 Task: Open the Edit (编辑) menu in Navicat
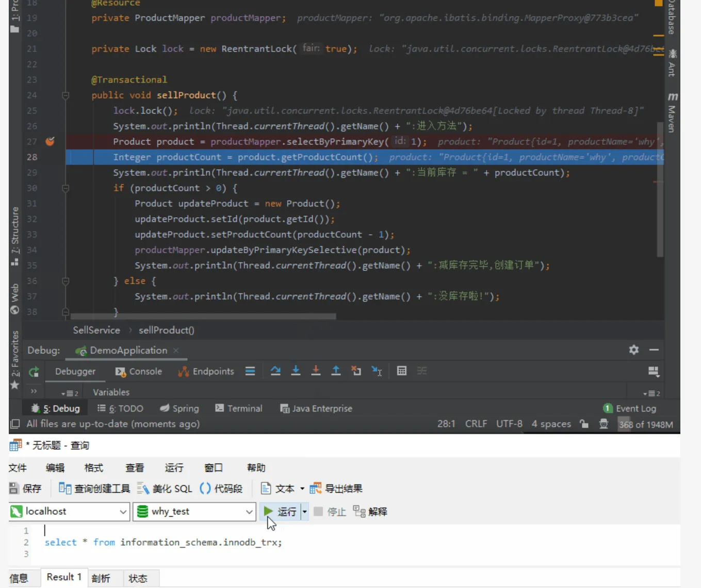pyautogui.click(x=55, y=468)
